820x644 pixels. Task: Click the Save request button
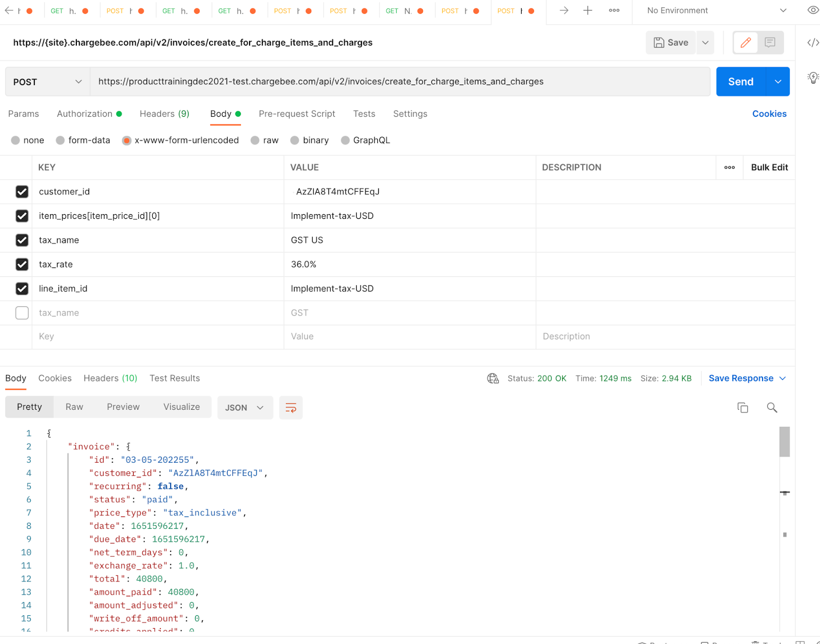pos(671,43)
